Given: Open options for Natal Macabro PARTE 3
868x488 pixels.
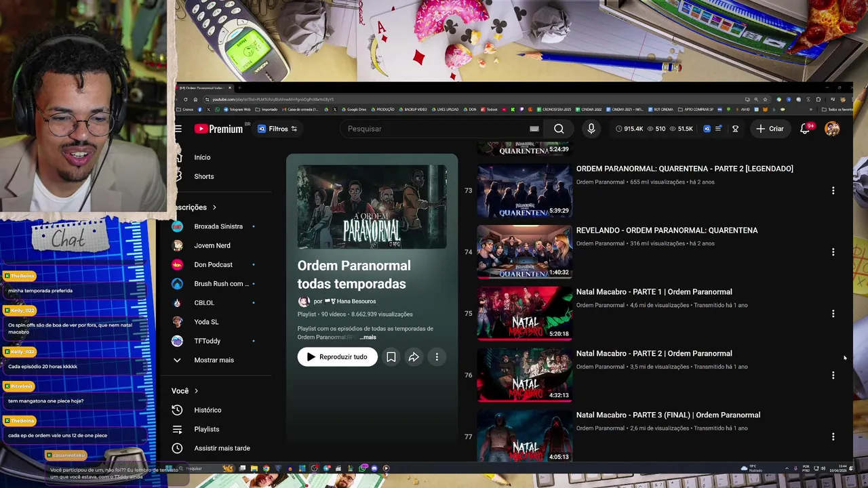Looking at the screenshot, I should 833,437.
